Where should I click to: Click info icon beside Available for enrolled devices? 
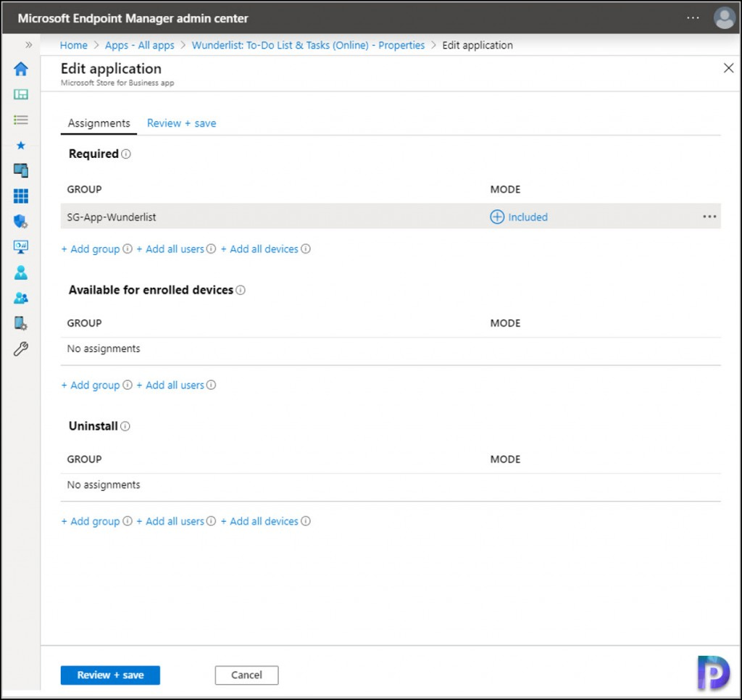coord(241,290)
